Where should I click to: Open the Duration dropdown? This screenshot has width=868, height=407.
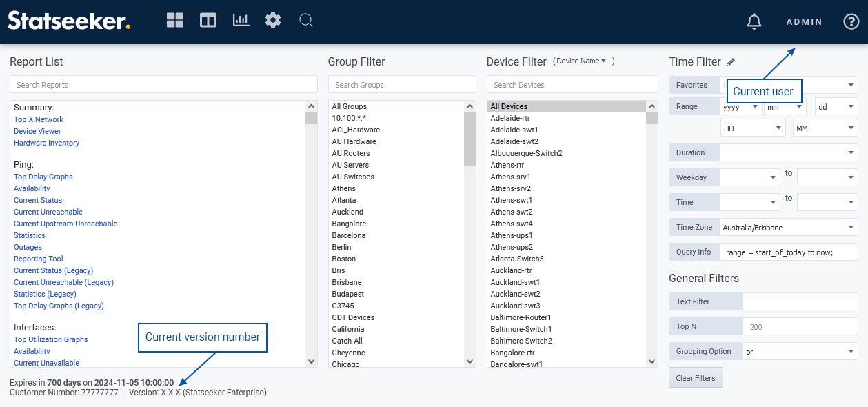pos(788,152)
